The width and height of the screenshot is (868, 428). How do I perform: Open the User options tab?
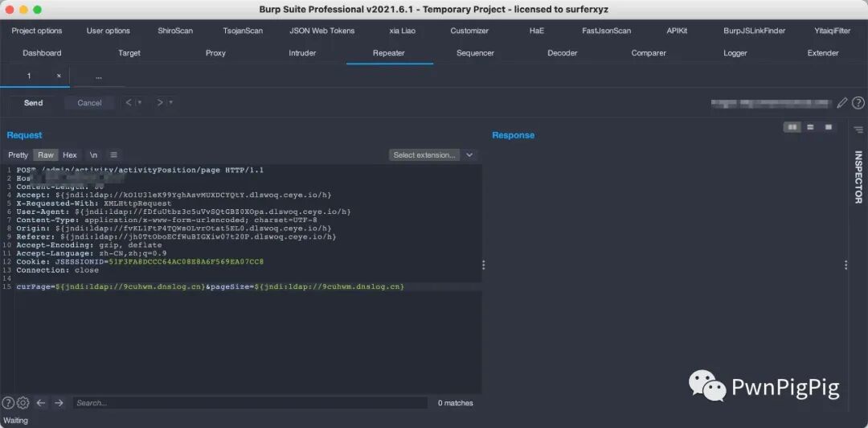pos(108,31)
